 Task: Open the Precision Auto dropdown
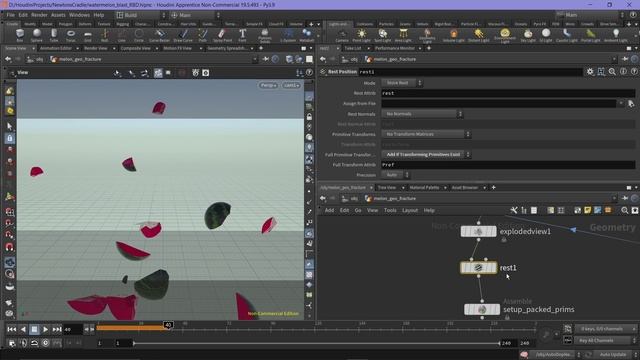[395, 175]
